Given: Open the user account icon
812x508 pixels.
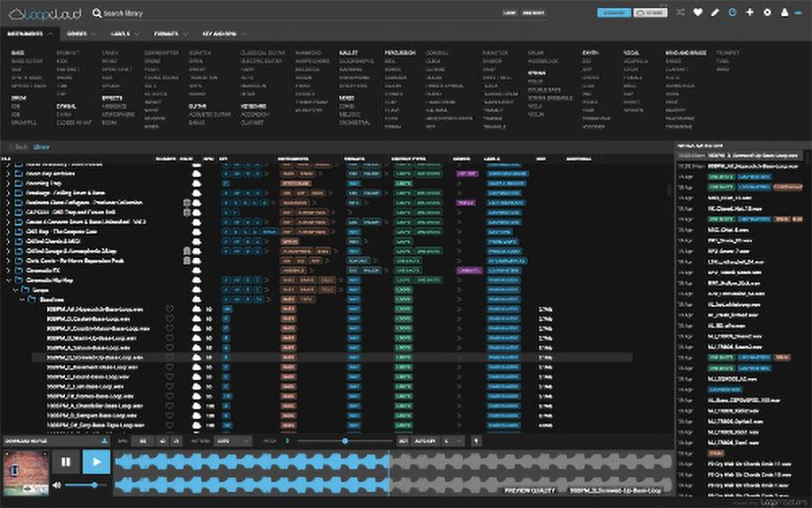Looking at the screenshot, I should point(783,13).
